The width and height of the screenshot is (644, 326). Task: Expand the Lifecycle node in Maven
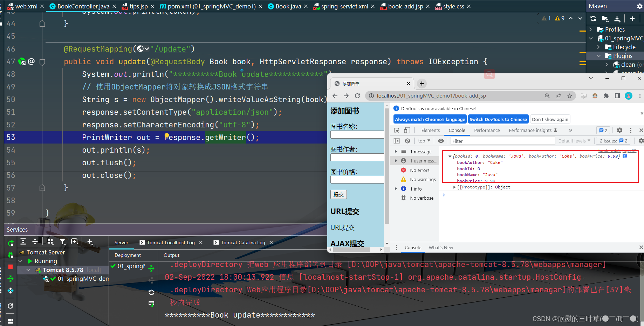599,47
